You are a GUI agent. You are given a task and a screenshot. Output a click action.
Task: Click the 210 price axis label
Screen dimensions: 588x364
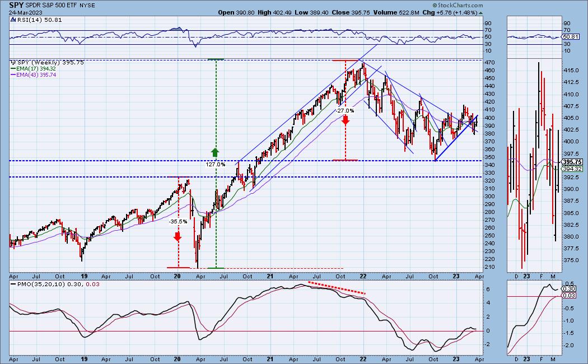pyautogui.click(x=490, y=267)
